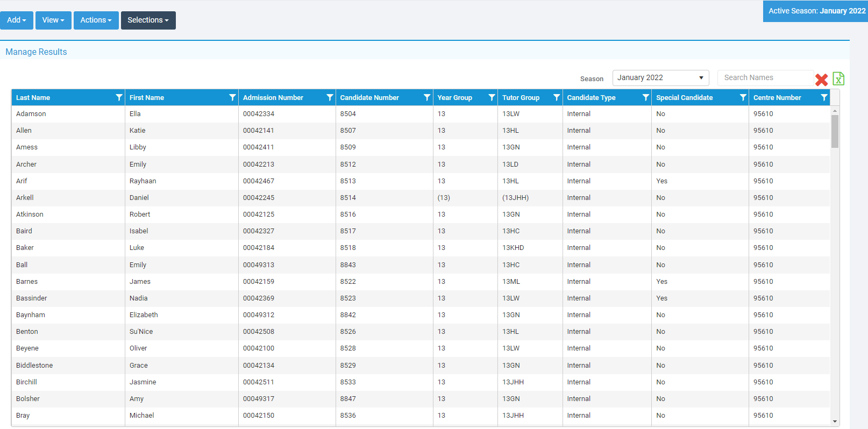
Task: Filter the Admission Number column
Action: click(x=330, y=97)
